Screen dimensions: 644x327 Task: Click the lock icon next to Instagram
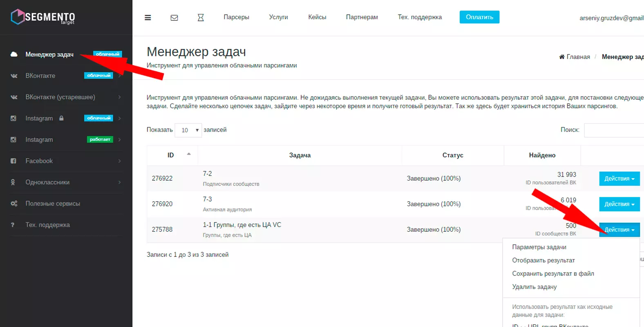coord(61,118)
